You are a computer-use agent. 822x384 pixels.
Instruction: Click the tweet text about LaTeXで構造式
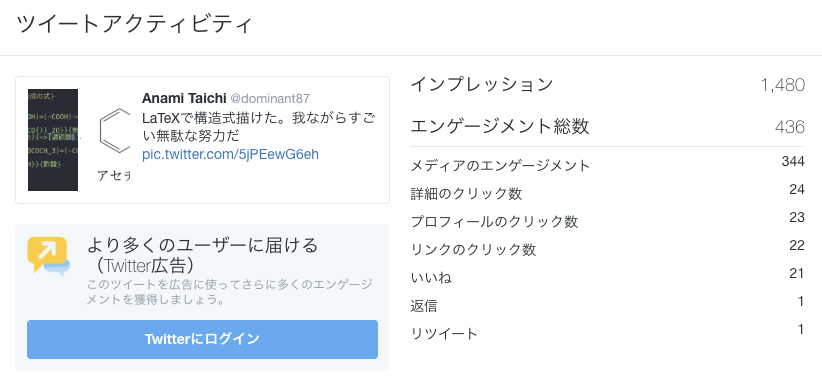click(258, 126)
